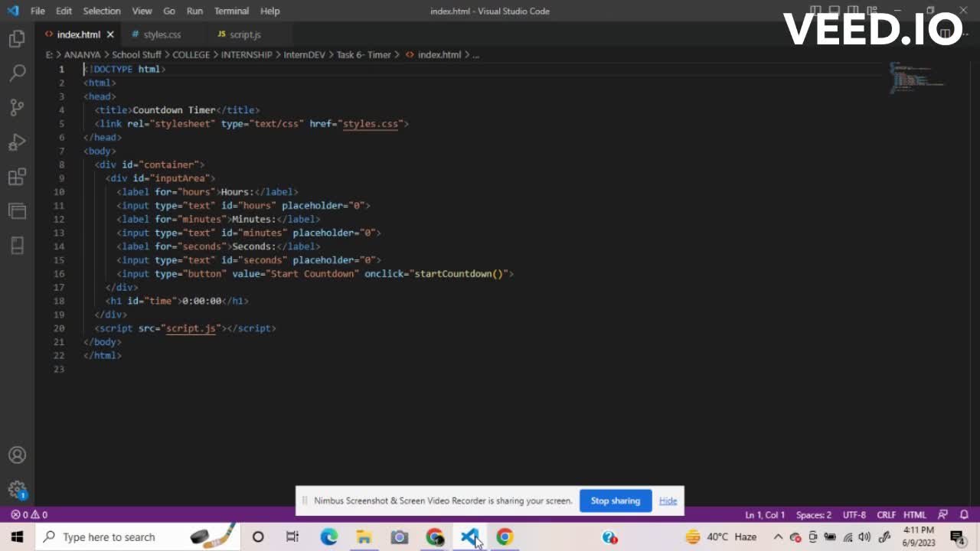This screenshot has width=980, height=551.
Task: Change encoding via UTF-8 status item
Action: pyautogui.click(x=854, y=515)
